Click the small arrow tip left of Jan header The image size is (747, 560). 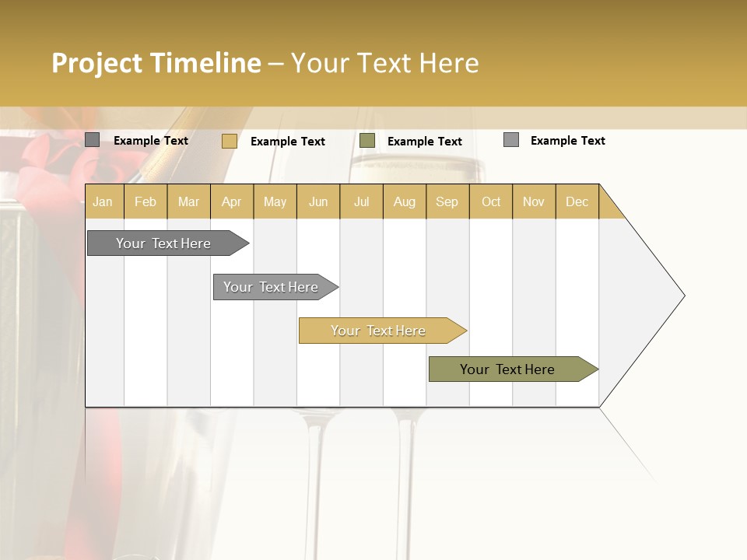[x=83, y=201]
